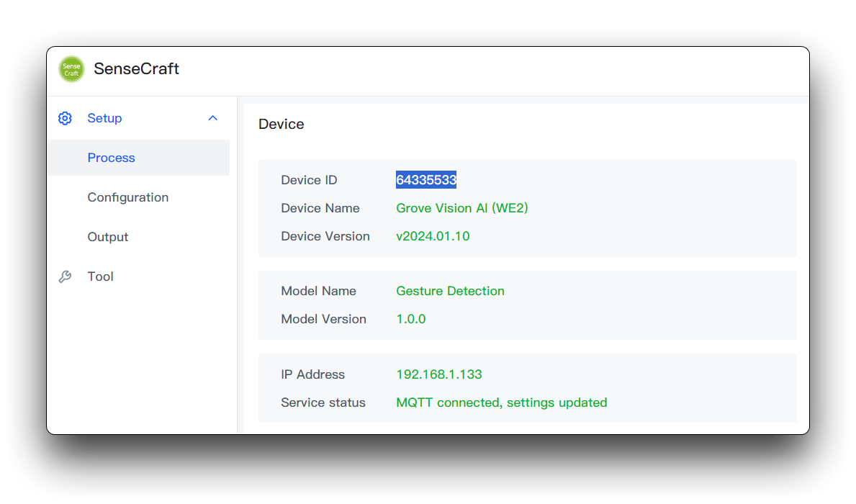Click the Model Name label

(319, 291)
